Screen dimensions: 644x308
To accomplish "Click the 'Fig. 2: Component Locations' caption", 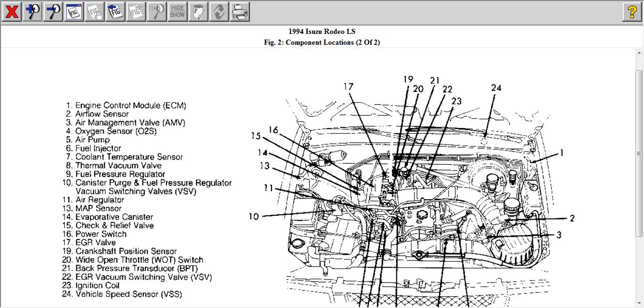I will tap(322, 42).
